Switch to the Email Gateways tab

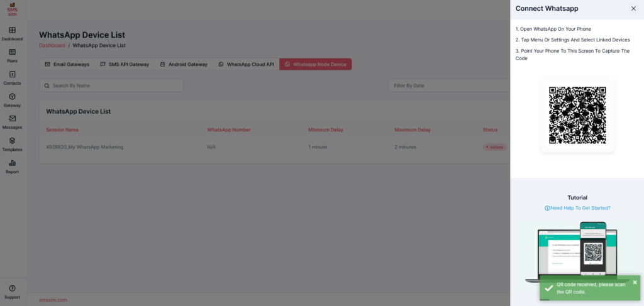[67, 64]
